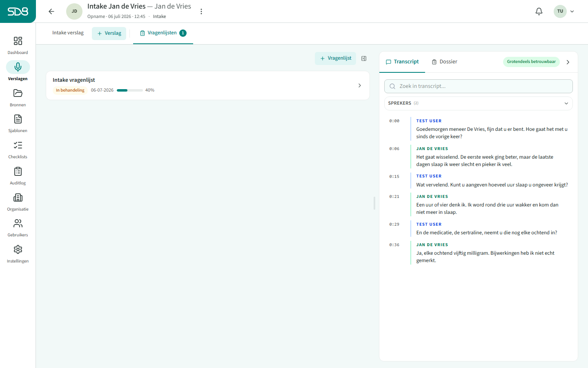The height and width of the screenshot is (368, 588).
Task: Open the Dashboard from the sidebar
Action: point(18,45)
